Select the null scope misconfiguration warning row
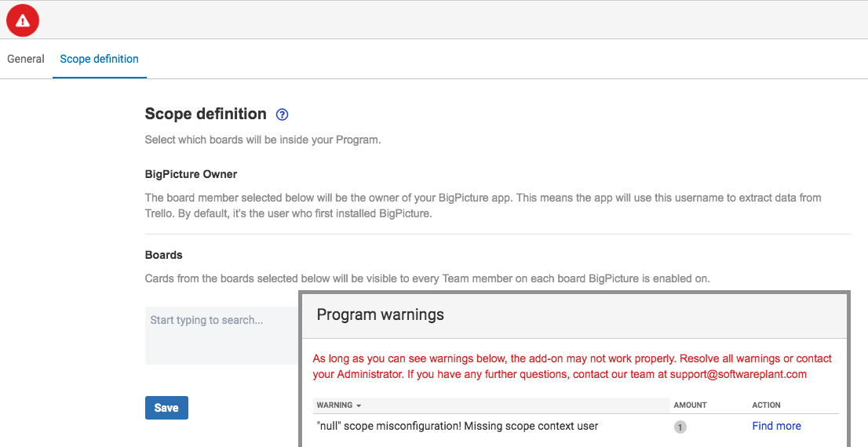 tap(576, 427)
